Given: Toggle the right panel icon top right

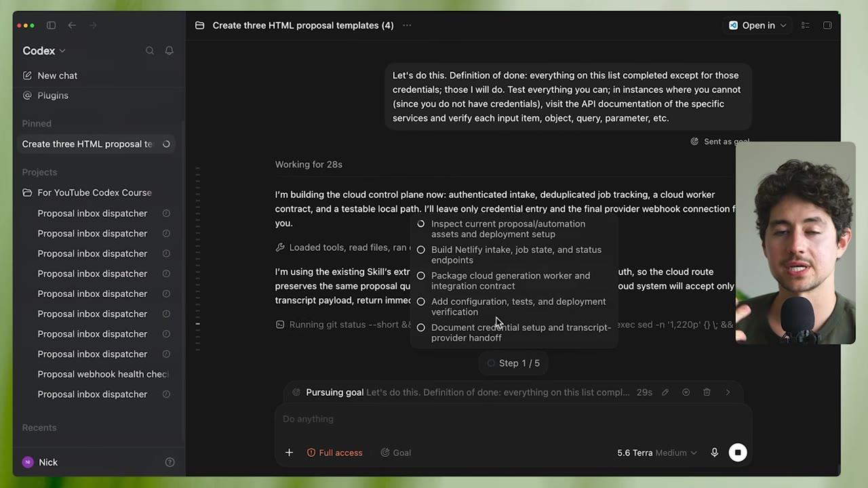Looking at the screenshot, I should click(827, 25).
